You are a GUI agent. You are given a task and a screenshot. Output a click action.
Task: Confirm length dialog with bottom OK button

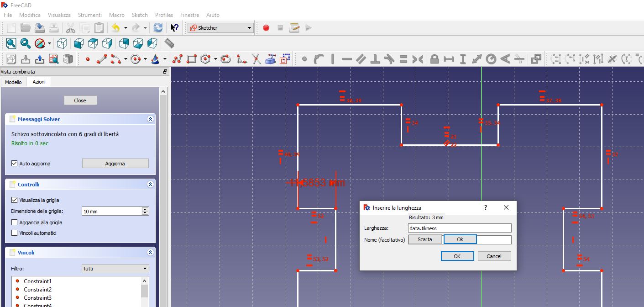point(457,256)
